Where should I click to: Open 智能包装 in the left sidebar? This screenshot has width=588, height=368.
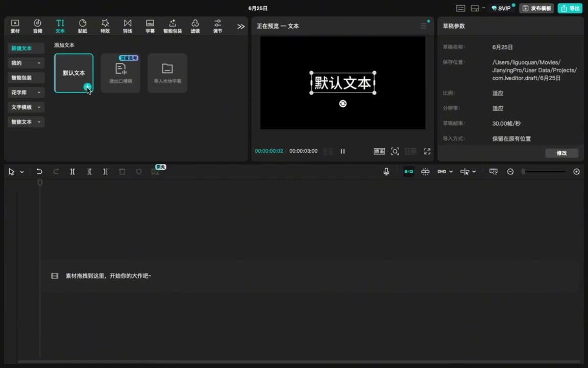26,78
